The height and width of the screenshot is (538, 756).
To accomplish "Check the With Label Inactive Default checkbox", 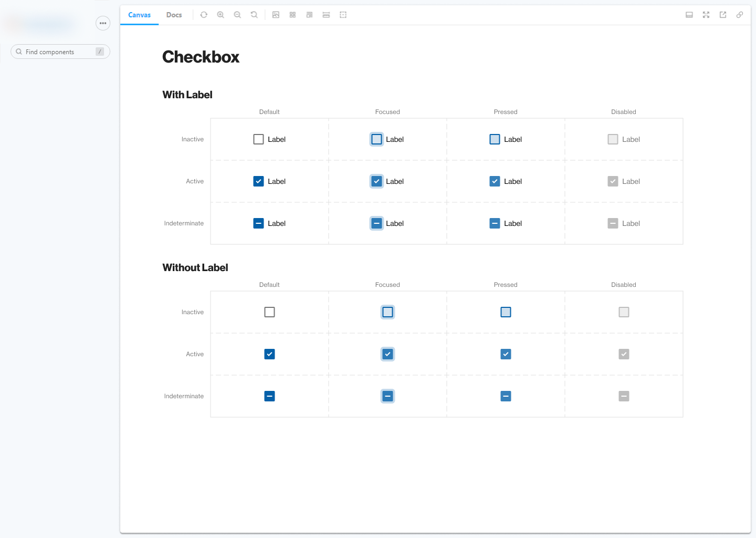I will (258, 139).
